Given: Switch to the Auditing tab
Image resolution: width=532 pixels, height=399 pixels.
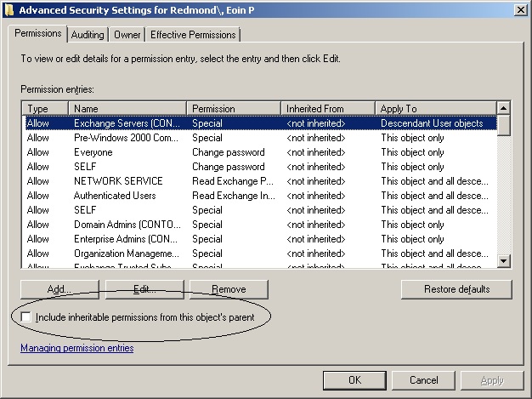Looking at the screenshot, I should pos(88,35).
